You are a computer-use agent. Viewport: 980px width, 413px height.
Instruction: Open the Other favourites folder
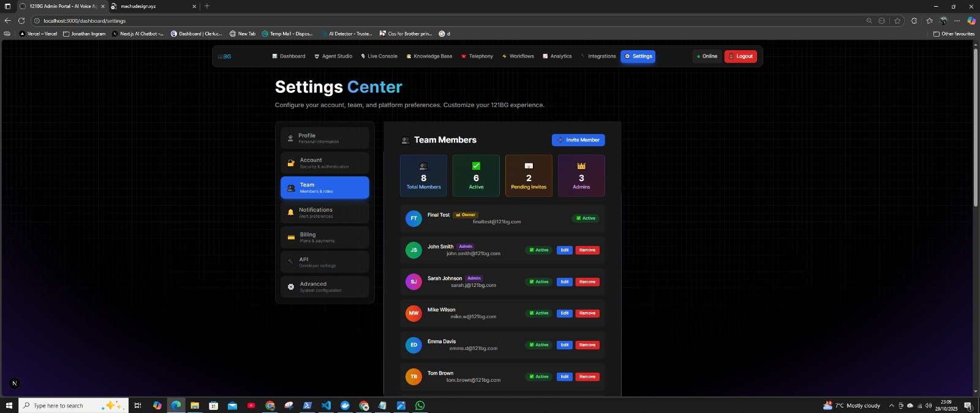point(954,34)
